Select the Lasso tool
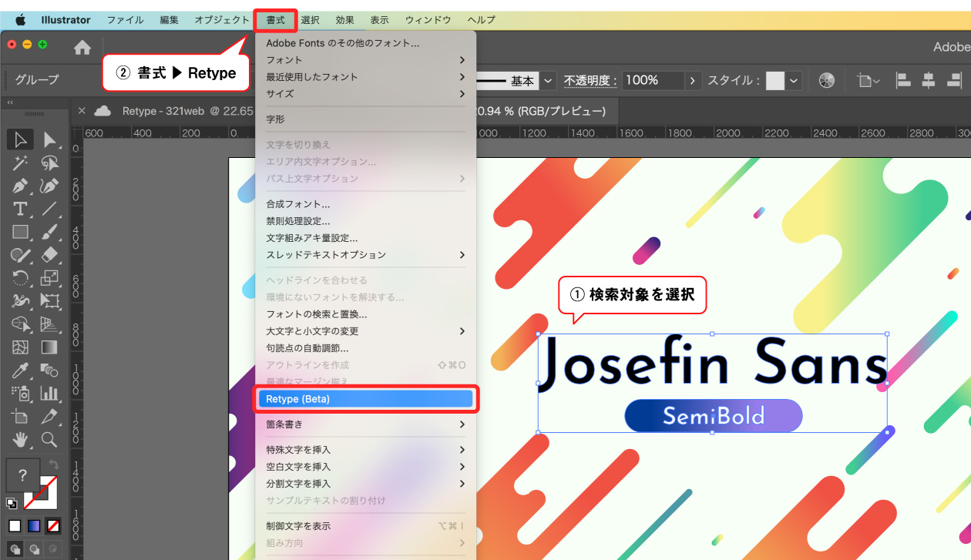The image size is (971, 560). [x=50, y=163]
